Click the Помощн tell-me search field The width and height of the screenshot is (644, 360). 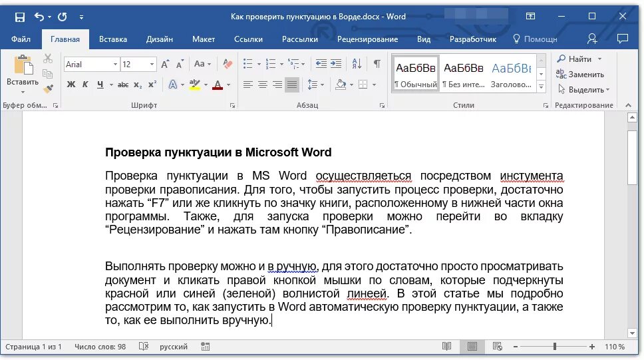[x=535, y=39]
